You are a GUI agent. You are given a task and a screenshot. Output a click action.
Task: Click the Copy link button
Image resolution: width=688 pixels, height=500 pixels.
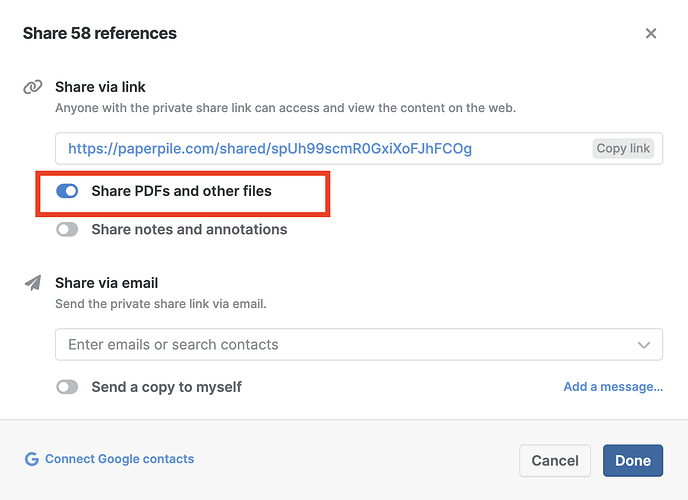(623, 148)
